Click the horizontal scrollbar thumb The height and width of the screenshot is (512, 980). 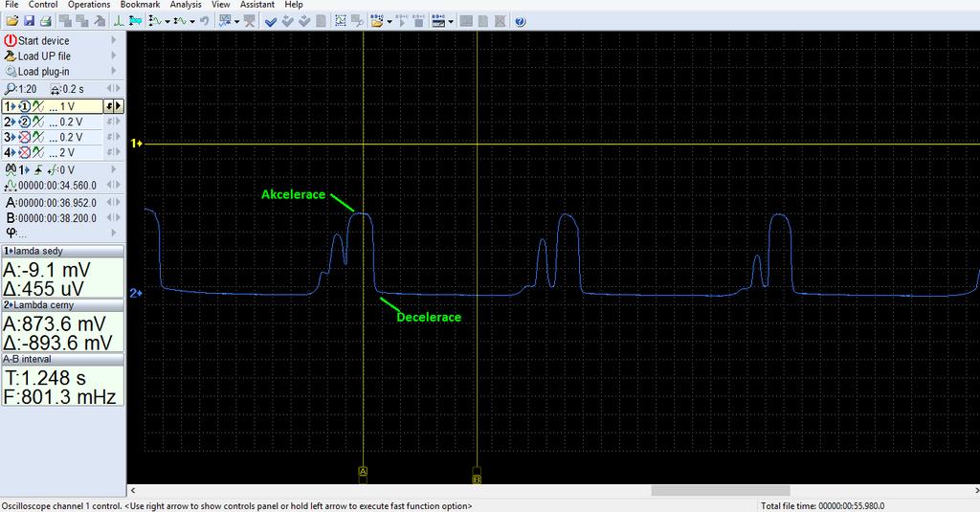tap(720, 491)
